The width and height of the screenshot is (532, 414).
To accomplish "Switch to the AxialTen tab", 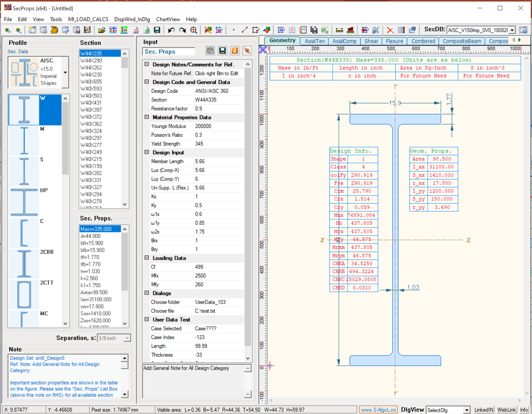I will [315, 41].
